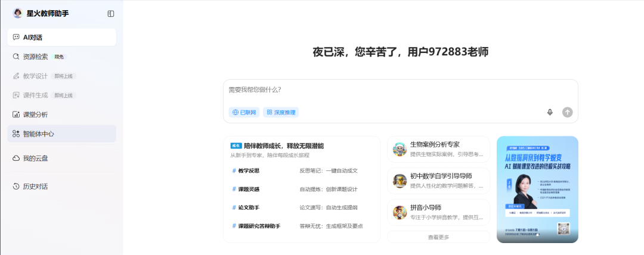Open the AI 赋能课堂 promotional banner
Viewport: 644px width, 255px height.
(537, 189)
